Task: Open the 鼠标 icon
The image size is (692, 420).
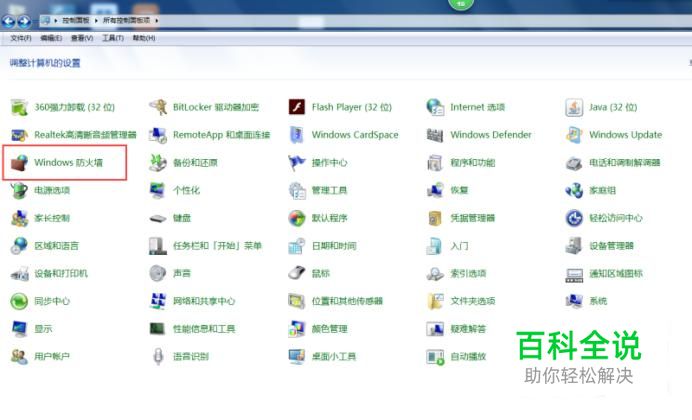Action: [297, 274]
